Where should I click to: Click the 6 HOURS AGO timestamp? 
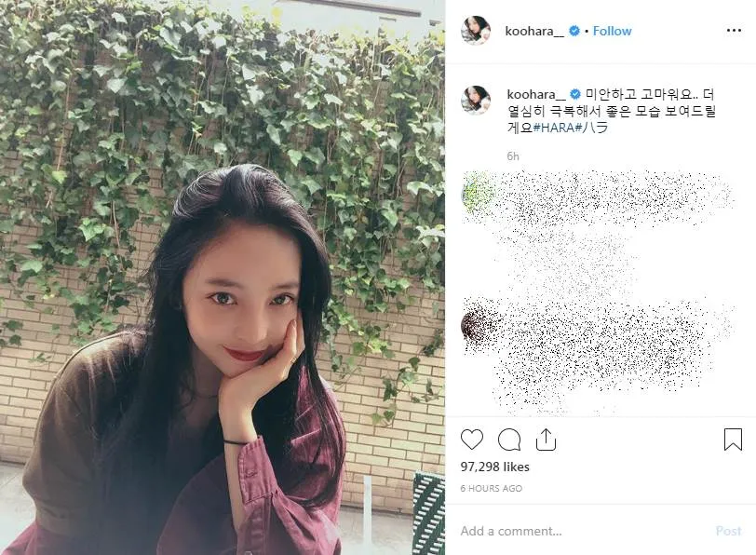click(x=492, y=489)
